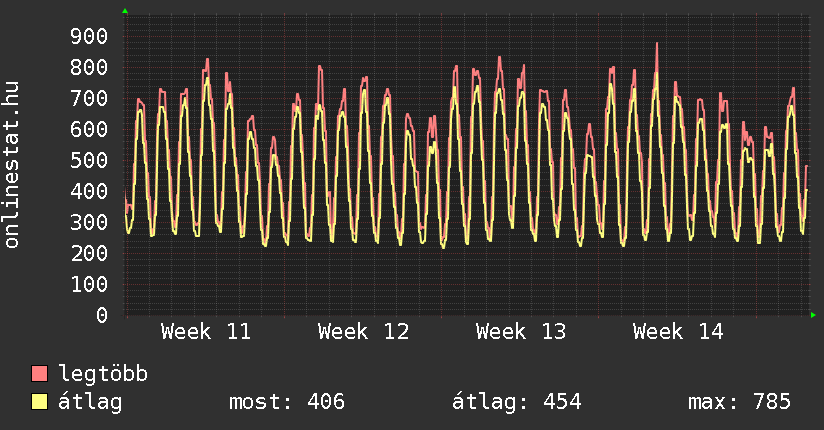Select the Week 14 axis label
Screen dimensions: 824x430
coord(678,332)
